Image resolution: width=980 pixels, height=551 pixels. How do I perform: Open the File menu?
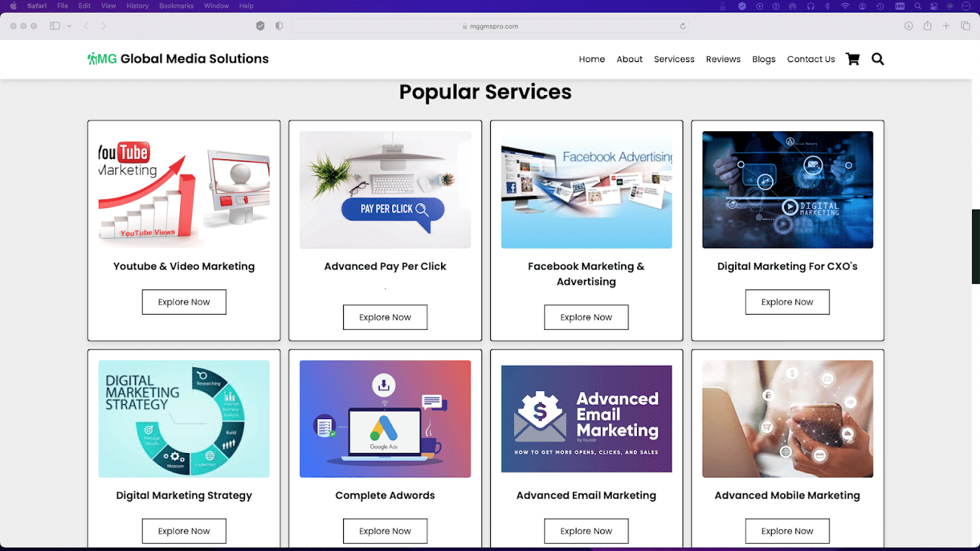[63, 6]
